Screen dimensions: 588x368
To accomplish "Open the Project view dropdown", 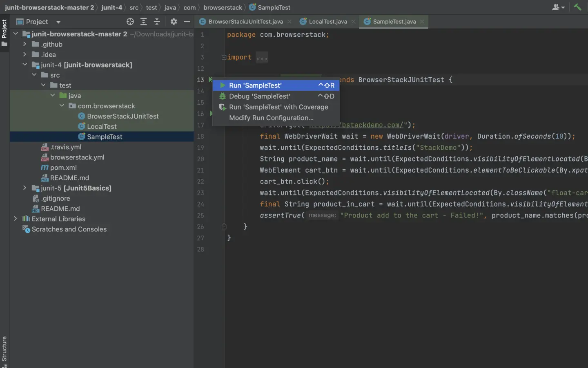I will point(58,22).
